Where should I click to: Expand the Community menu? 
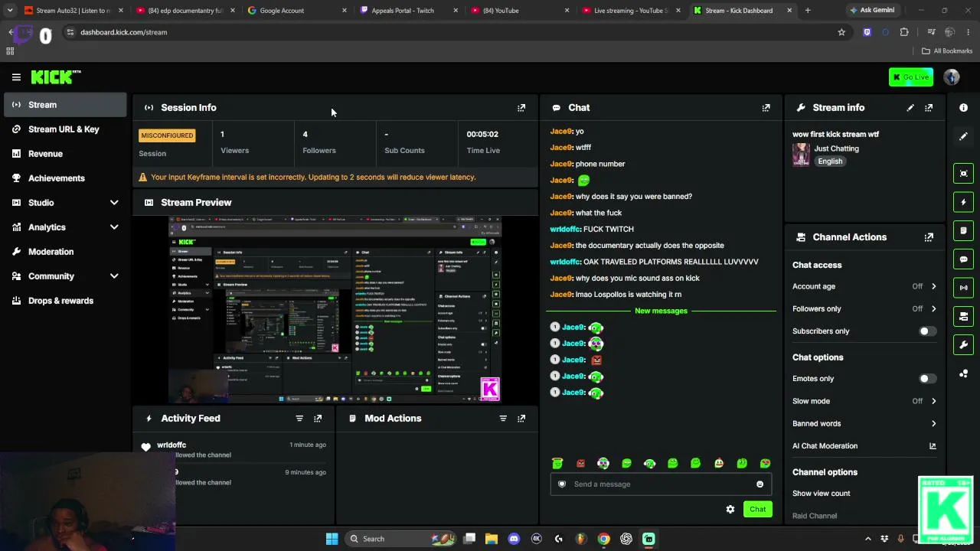pyautogui.click(x=114, y=276)
